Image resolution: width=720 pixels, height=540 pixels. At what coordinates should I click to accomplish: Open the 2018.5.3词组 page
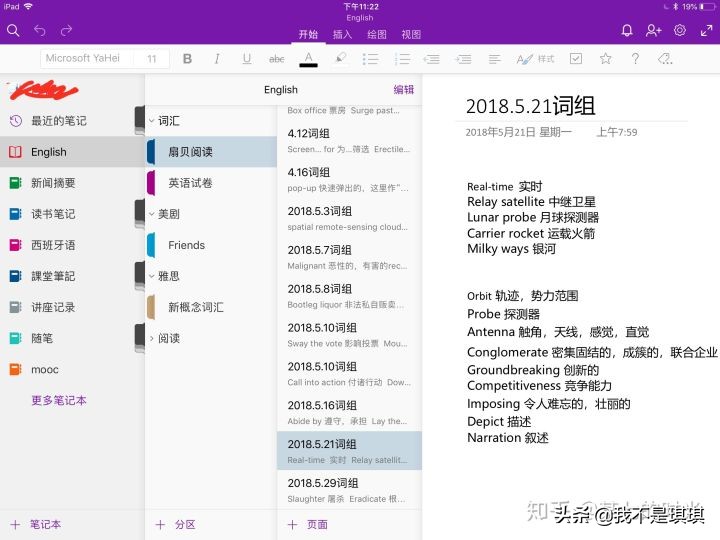349,218
